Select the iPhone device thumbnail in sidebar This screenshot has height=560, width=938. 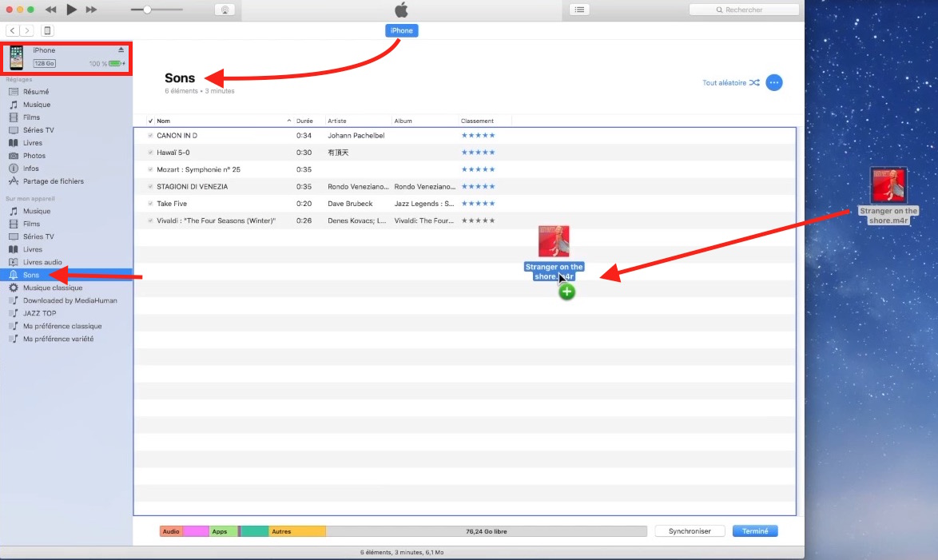[x=16, y=58]
